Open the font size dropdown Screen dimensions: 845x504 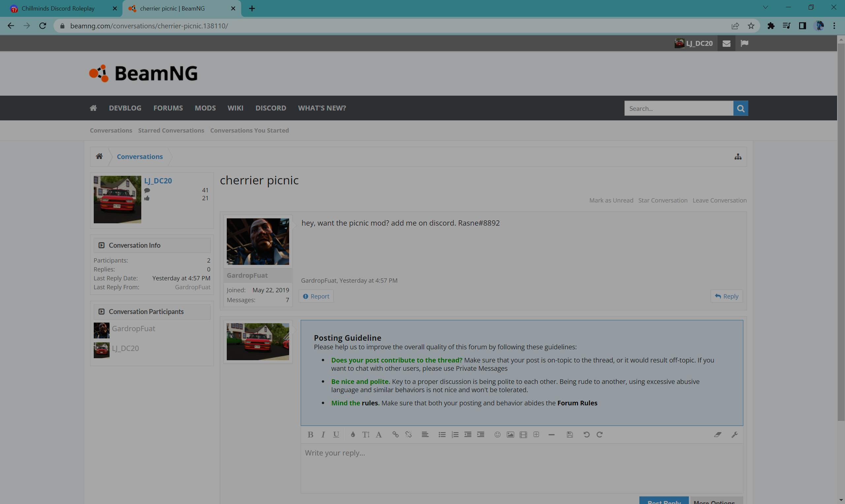366,434
